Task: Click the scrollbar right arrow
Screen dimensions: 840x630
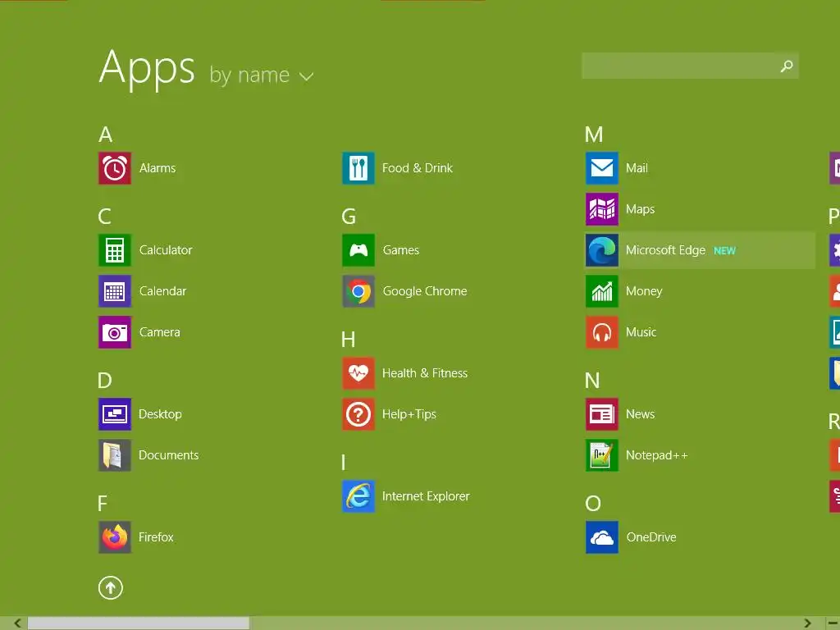Action: (807, 623)
